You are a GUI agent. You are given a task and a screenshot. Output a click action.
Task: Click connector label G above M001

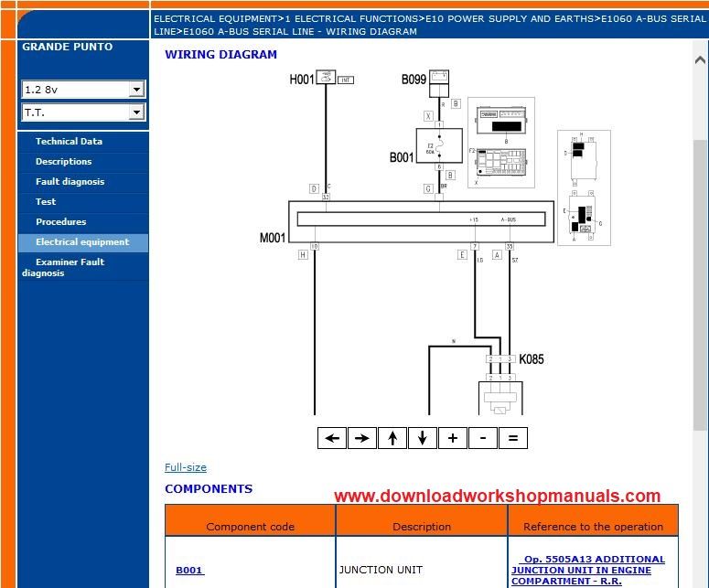(x=428, y=188)
